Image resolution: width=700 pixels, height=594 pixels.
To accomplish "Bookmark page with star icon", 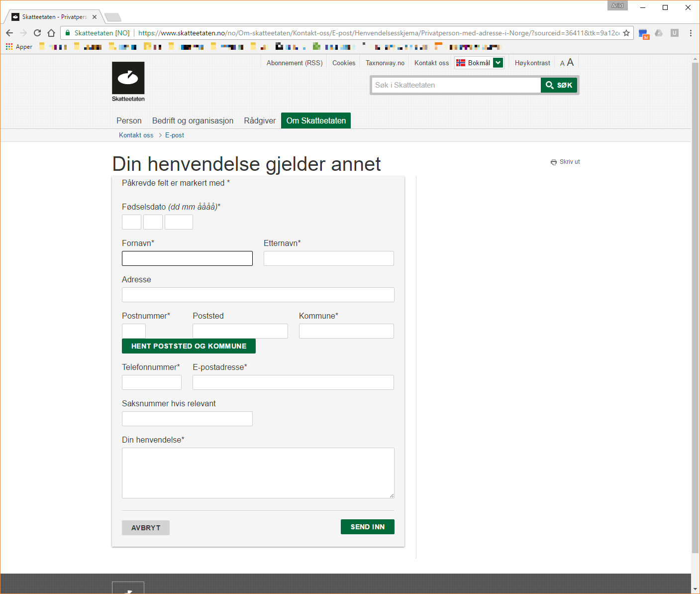I will [x=626, y=33].
